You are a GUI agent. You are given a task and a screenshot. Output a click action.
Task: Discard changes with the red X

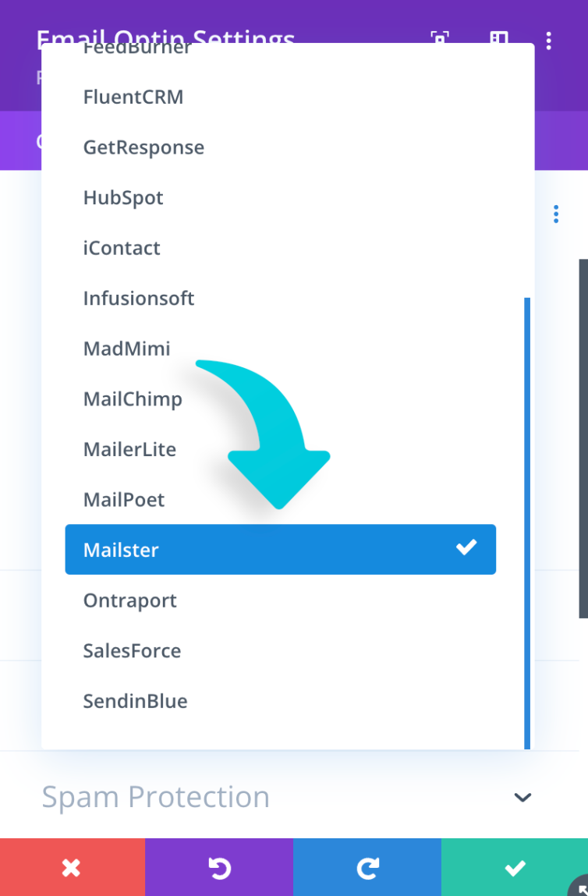point(72,866)
